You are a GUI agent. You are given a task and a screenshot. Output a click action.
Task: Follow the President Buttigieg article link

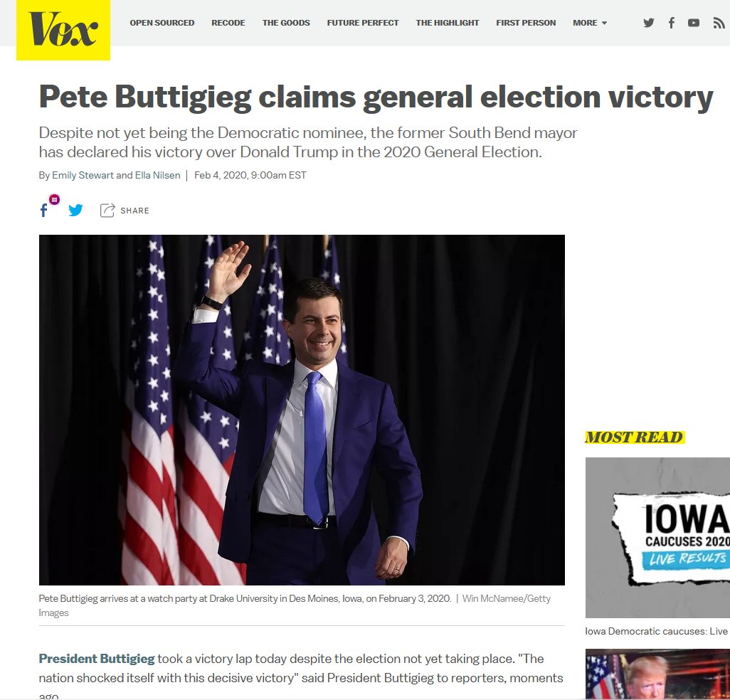click(x=97, y=659)
